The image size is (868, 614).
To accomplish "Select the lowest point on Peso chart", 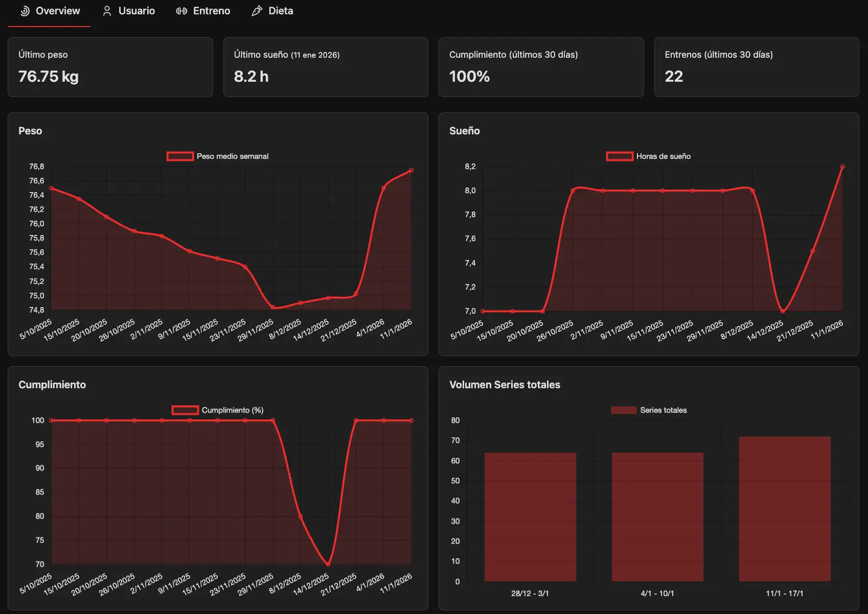I will pos(273,308).
